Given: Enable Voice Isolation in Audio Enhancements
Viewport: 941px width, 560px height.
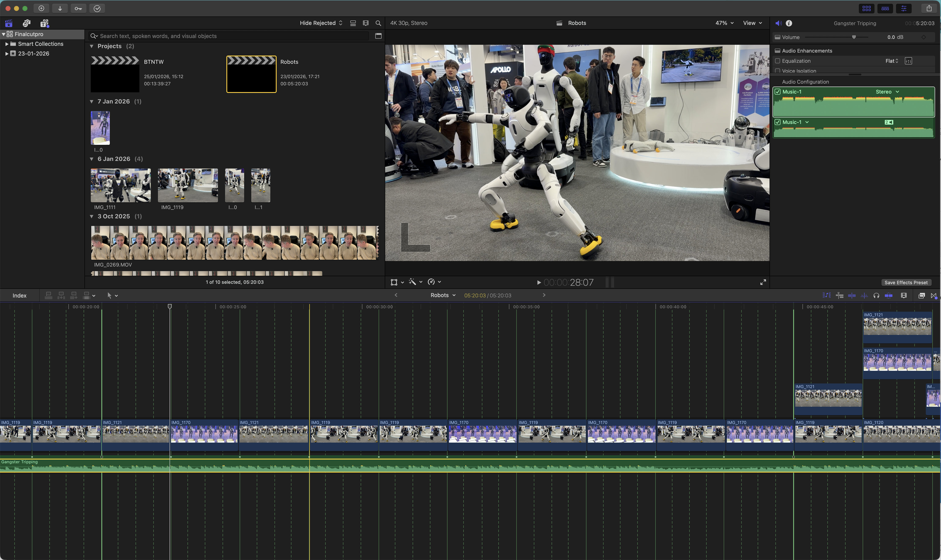Looking at the screenshot, I should click(778, 71).
